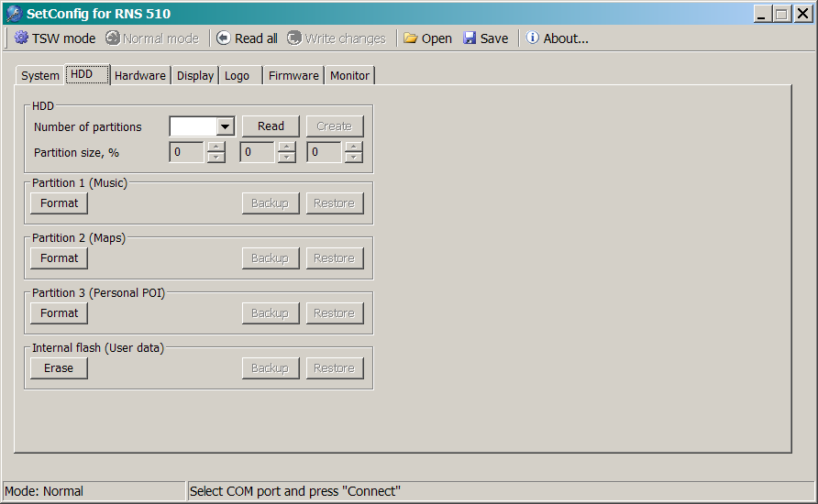This screenshot has height=504, width=818.
Task: Click the Open folder icon
Action: coord(411,38)
